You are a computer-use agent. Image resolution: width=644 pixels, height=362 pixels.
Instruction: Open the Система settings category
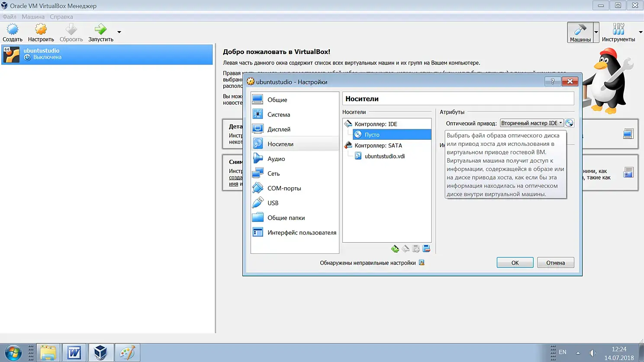295,115
